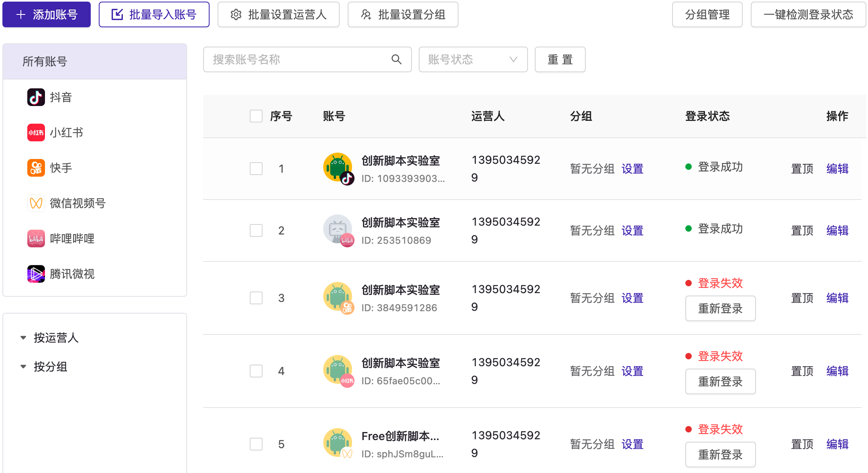Click the 抖音 platform icon in sidebar
The width and height of the screenshot is (868, 473).
point(36,97)
